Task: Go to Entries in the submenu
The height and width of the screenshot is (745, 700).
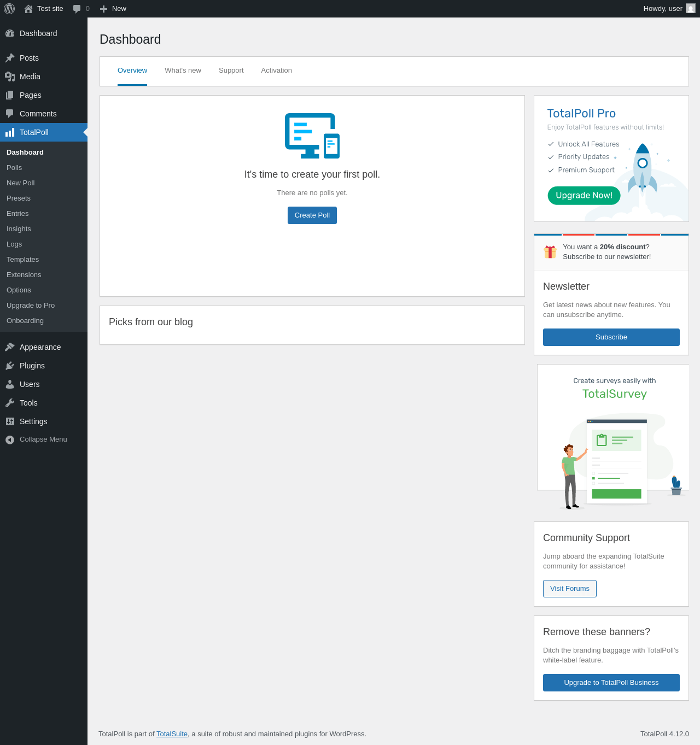Action: click(x=44, y=214)
